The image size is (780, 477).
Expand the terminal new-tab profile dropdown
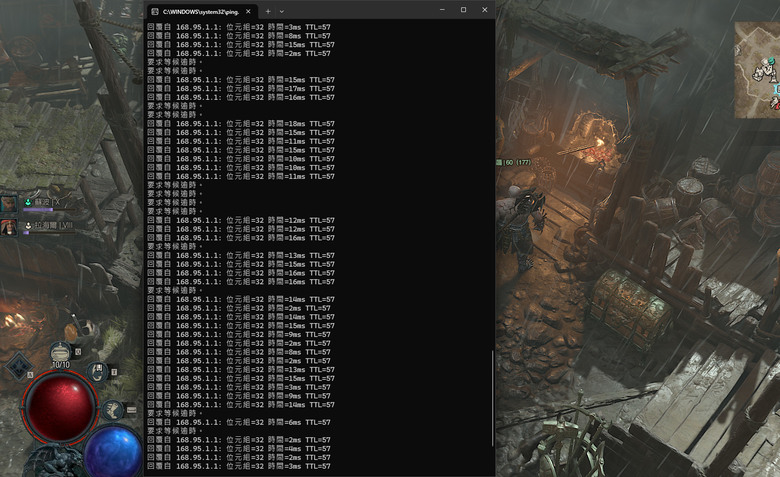282,11
